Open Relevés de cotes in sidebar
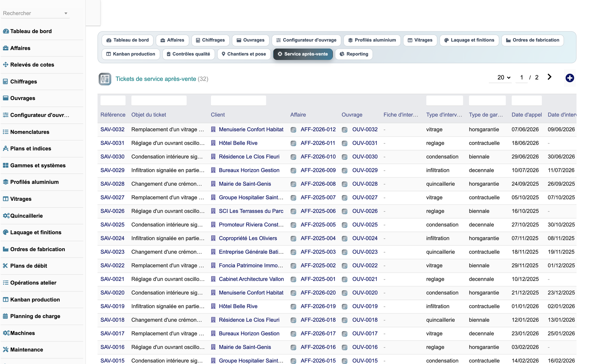 [32, 65]
